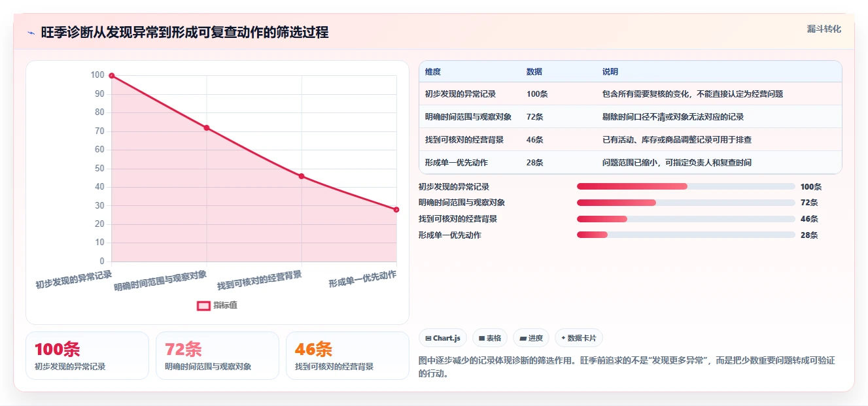Viewport: 868px width, 406px height.
Task: Click progress bar for 形成单一优先动作
Action: point(686,235)
